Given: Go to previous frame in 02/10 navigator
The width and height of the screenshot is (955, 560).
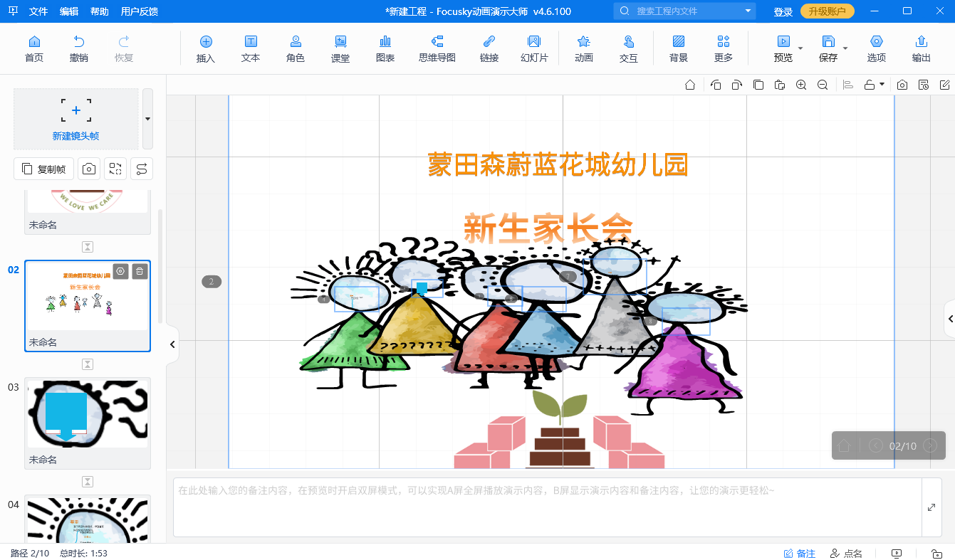Looking at the screenshot, I should pyautogui.click(x=876, y=446).
